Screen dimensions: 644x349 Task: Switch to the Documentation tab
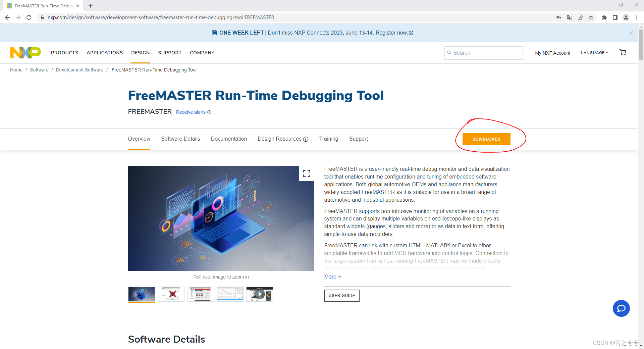tap(229, 139)
